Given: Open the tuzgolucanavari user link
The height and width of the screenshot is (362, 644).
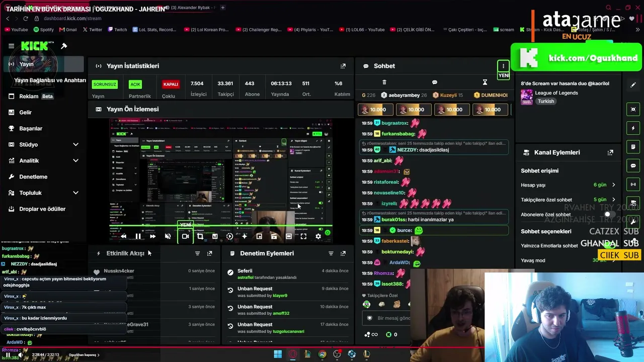Looking at the screenshot, I should pos(288,331).
